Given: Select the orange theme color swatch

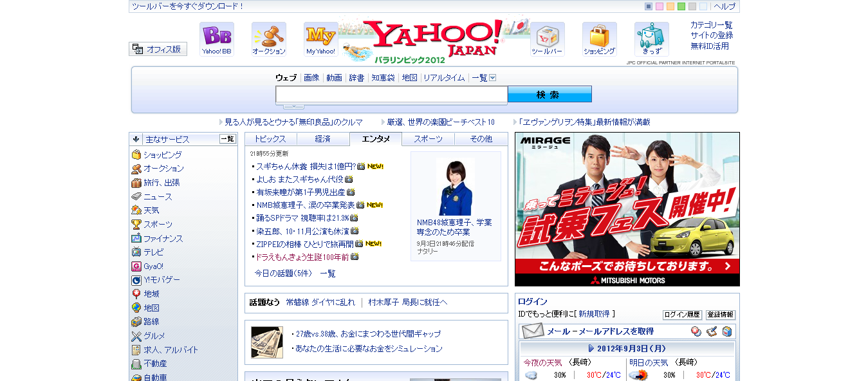Looking at the screenshot, I should [670, 6].
